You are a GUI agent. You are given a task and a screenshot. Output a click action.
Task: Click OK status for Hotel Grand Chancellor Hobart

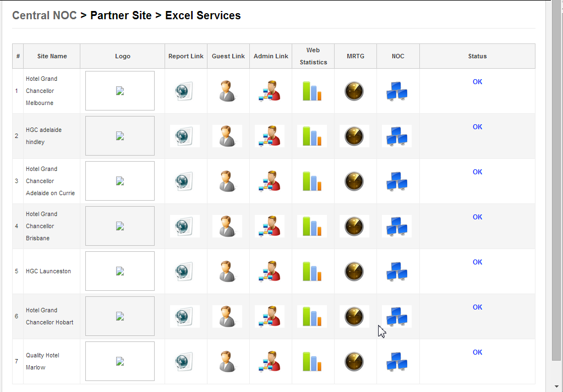[x=477, y=307]
